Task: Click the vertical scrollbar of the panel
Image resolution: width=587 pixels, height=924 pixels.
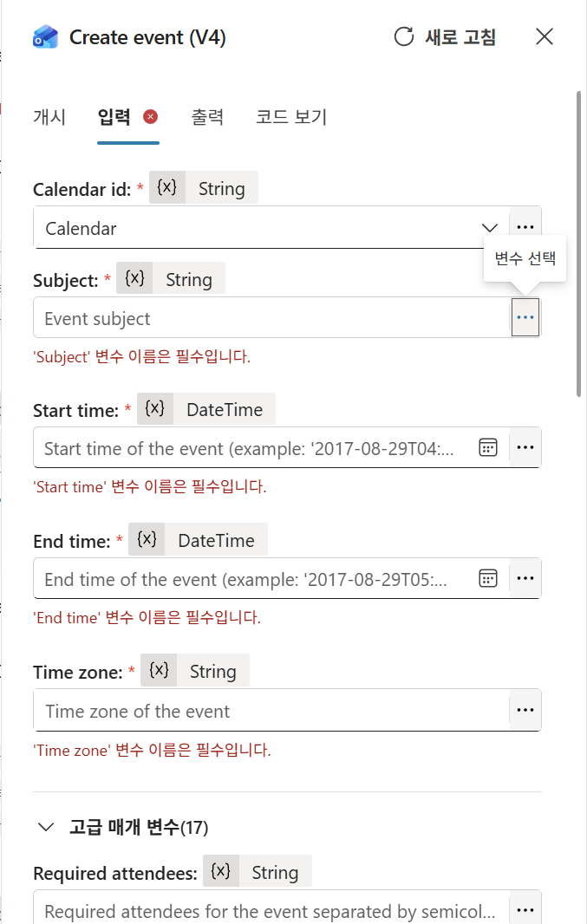Action: 578,244
